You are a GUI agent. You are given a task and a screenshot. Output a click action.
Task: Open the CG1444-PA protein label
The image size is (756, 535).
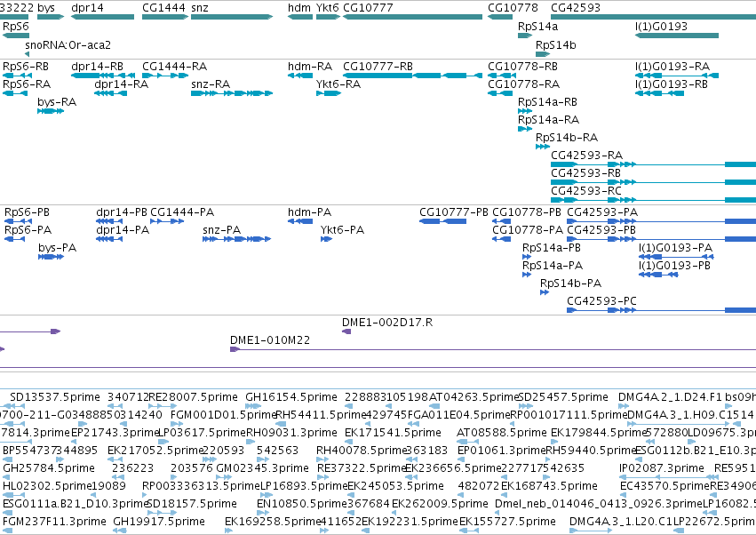pyautogui.click(x=182, y=212)
